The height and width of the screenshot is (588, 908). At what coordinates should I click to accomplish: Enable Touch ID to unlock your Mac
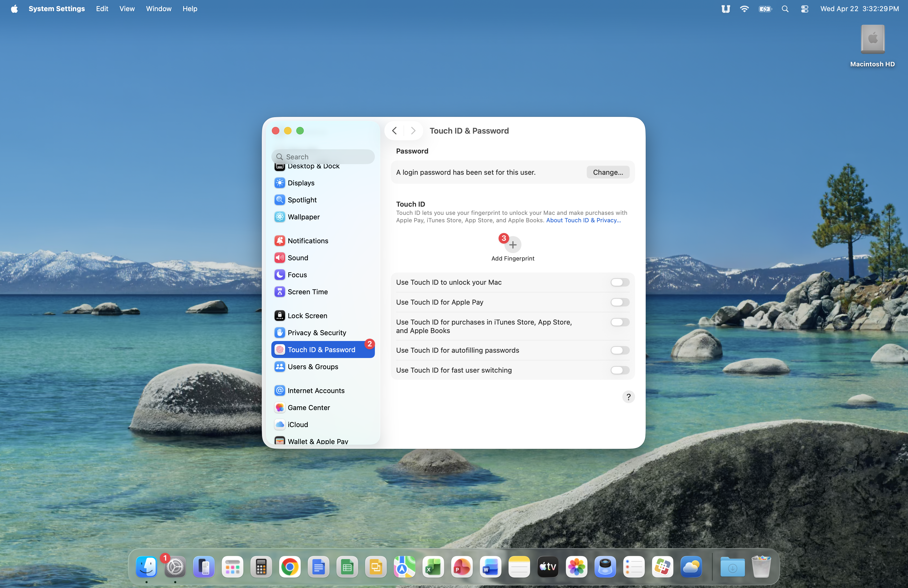pos(620,282)
